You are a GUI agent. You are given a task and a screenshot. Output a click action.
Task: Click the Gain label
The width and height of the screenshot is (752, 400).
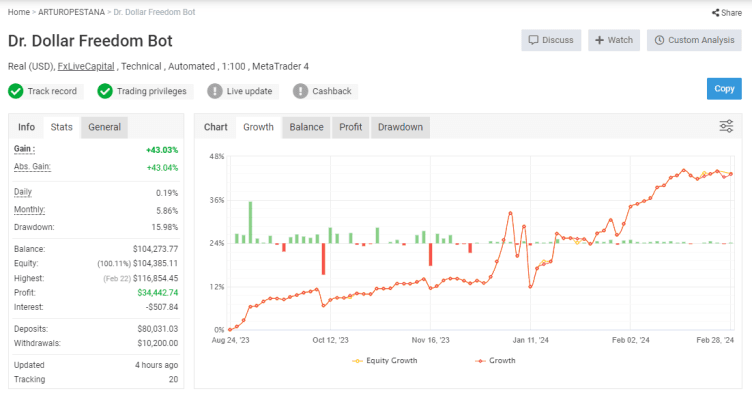24,149
